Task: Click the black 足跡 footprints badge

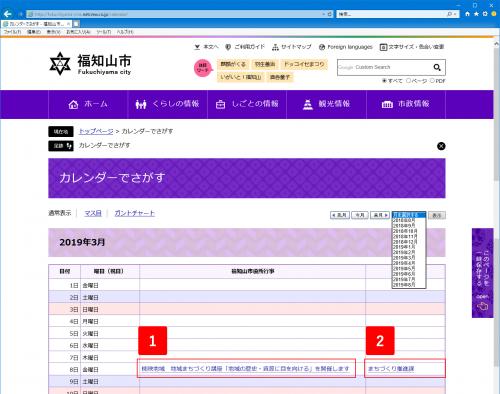Action: [x=61, y=146]
